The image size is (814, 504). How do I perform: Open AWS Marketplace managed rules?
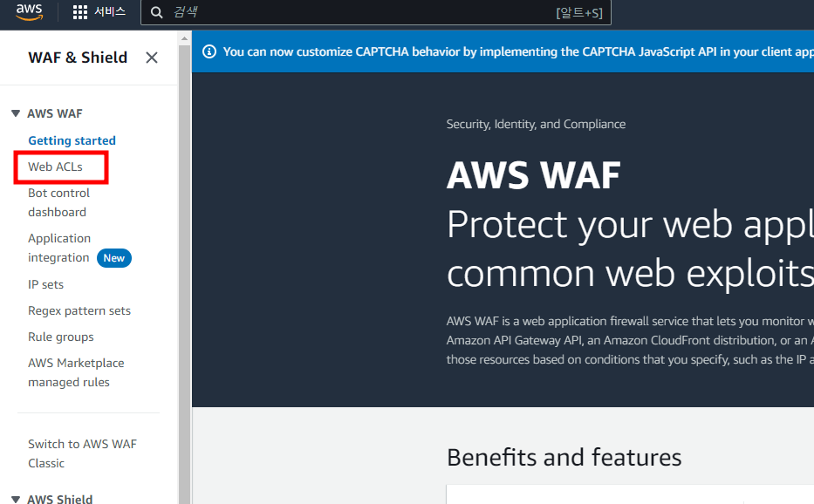[76, 372]
